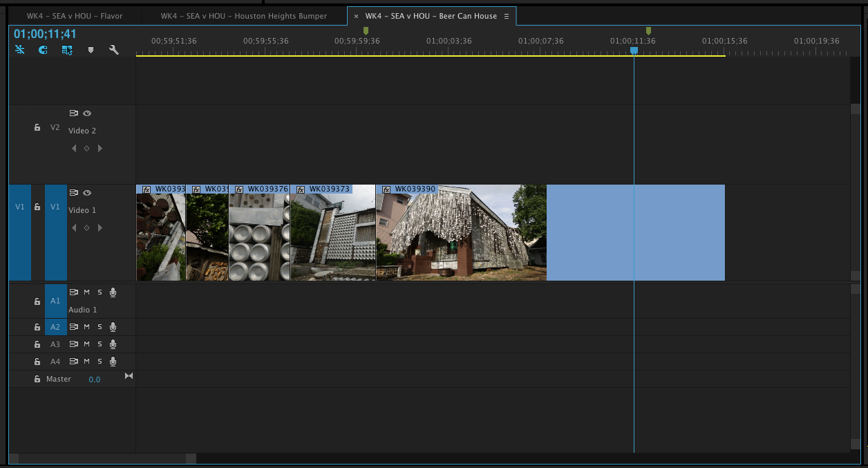The width and height of the screenshot is (868, 468).
Task: Switch to Houston Heights Bumper tab
Action: pos(244,16)
